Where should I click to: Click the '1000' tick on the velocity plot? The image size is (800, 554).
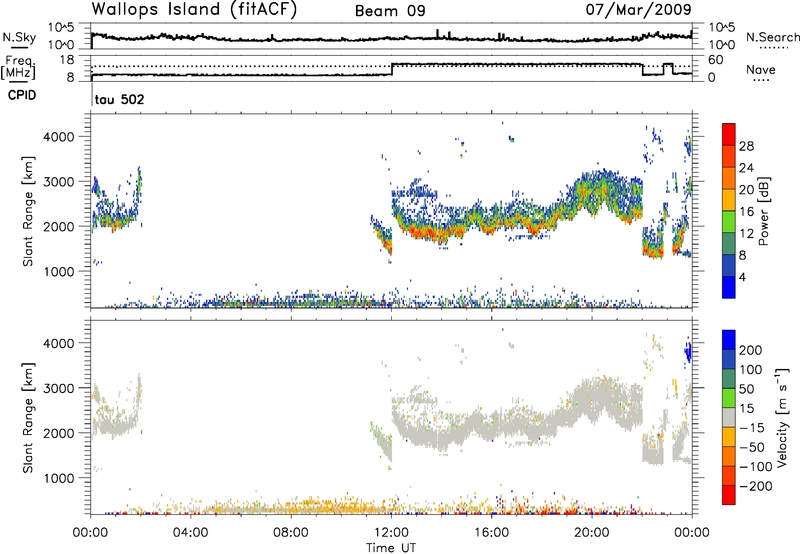(59, 478)
